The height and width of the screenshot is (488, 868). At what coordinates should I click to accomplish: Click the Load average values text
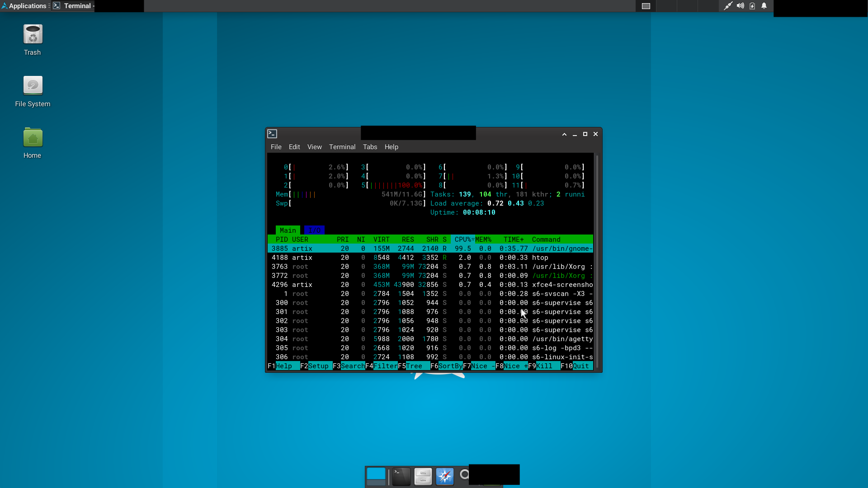pos(516,203)
